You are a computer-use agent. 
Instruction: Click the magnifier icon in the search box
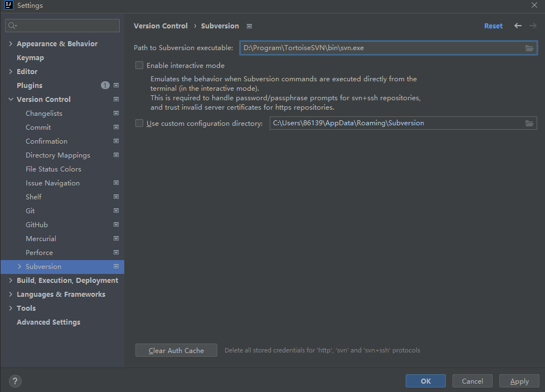tap(10, 25)
